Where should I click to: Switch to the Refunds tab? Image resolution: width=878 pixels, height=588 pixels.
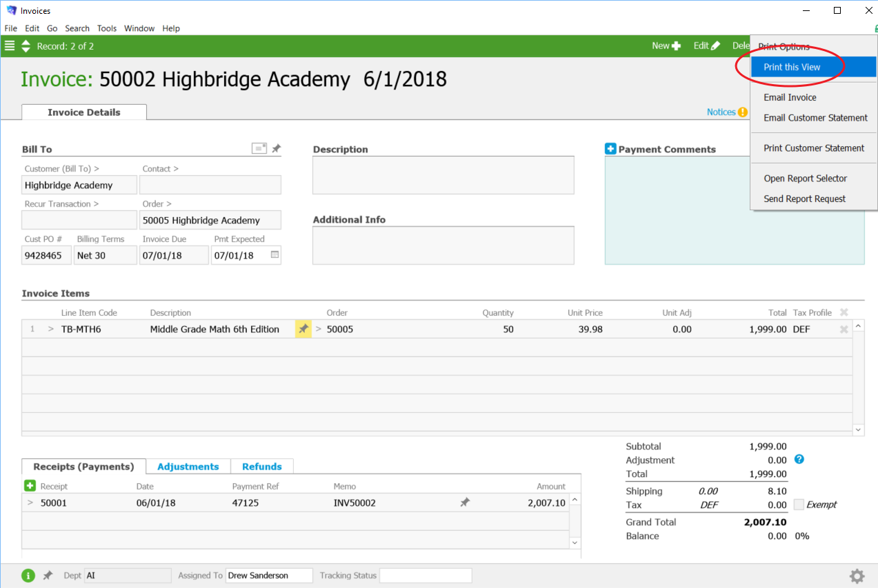(x=262, y=467)
